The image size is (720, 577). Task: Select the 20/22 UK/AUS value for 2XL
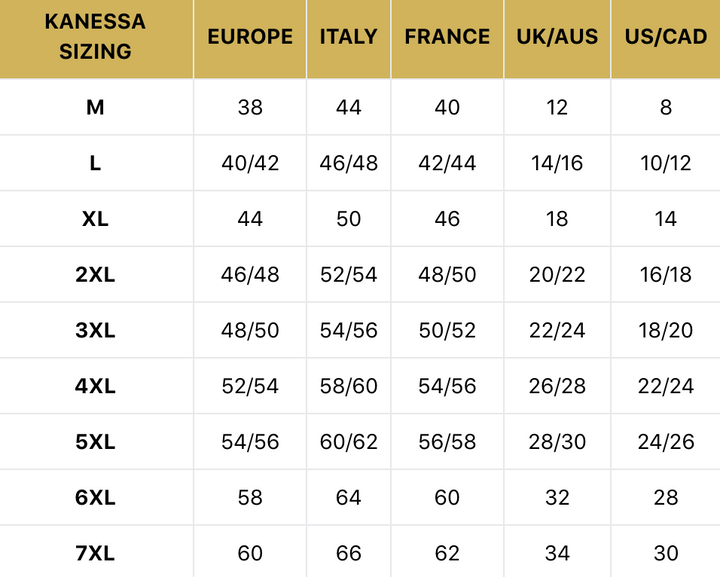(557, 274)
